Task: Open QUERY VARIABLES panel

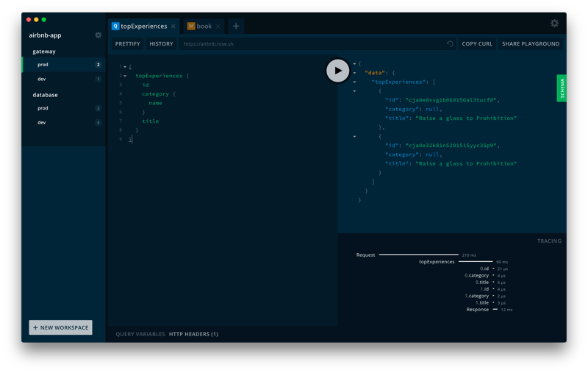Action: (140, 334)
